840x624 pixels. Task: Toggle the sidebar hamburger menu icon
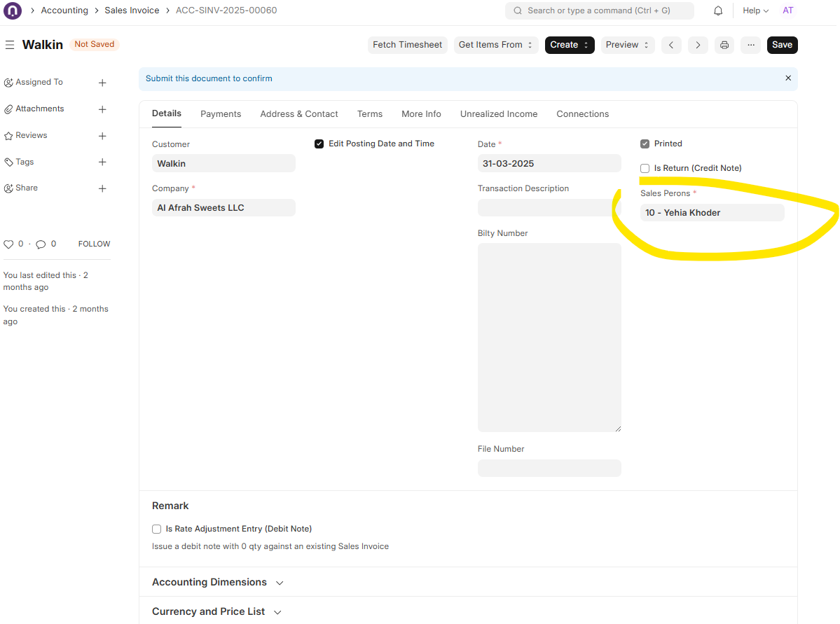pyautogui.click(x=10, y=45)
